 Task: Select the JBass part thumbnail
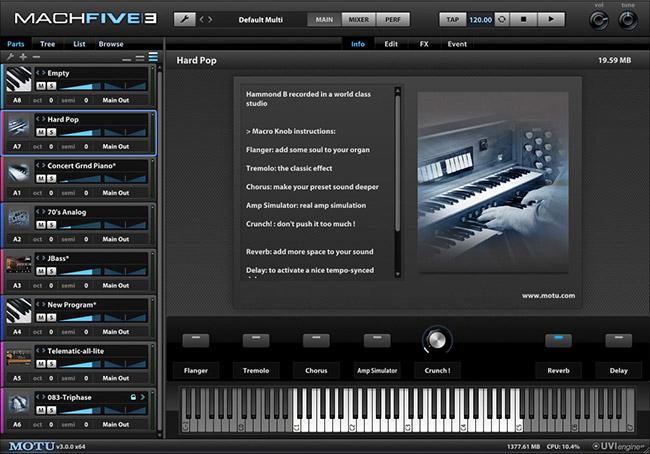[19, 264]
